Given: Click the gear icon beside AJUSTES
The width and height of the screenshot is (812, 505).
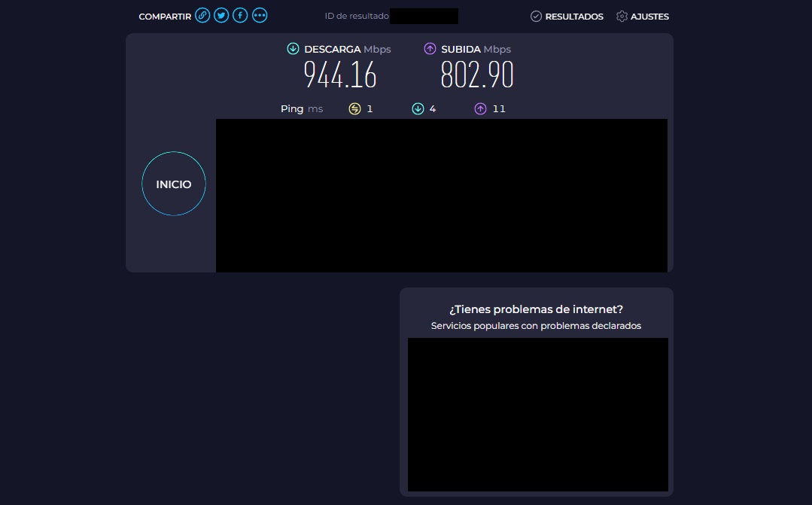Looking at the screenshot, I should pyautogui.click(x=622, y=17).
